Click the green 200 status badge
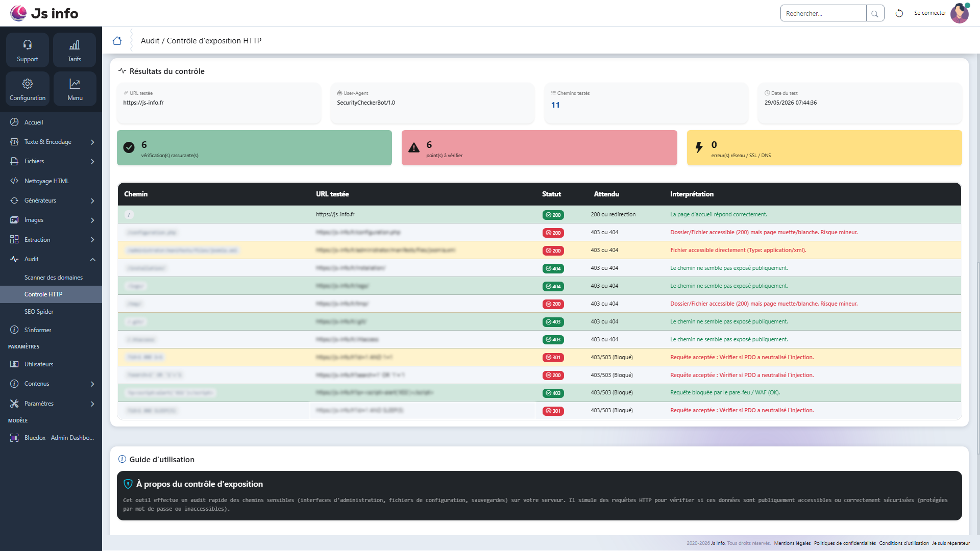Image resolution: width=980 pixels, height=551 pixels. [x=553, y=215]
